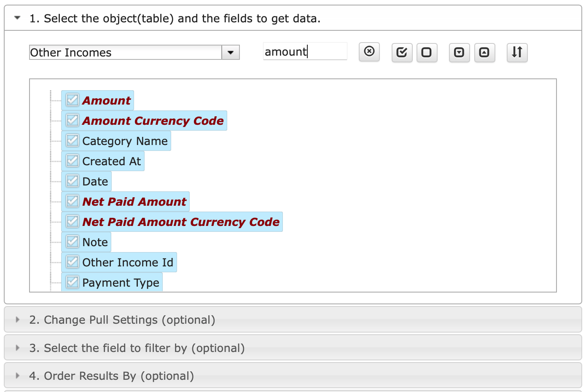Select Net Paid Amount Currency Code label
This screenshot has width=586, height=392.
(181, 222)
